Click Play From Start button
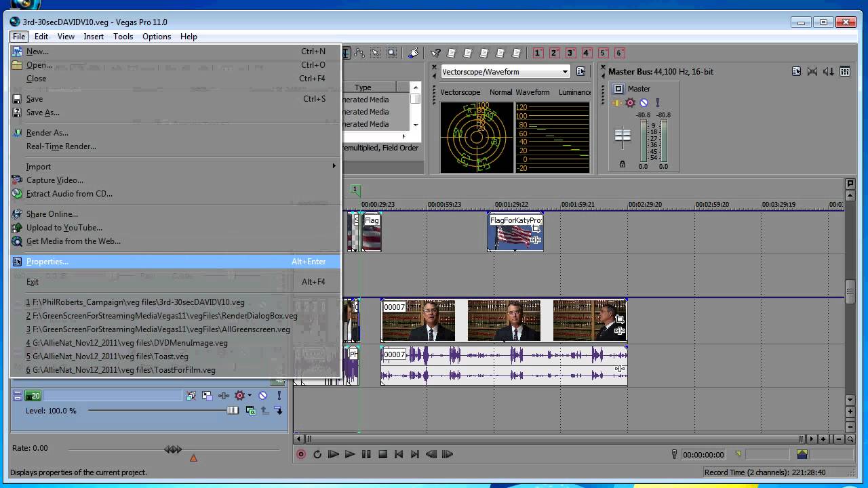The image size is (868, 488). coord(334,454)
